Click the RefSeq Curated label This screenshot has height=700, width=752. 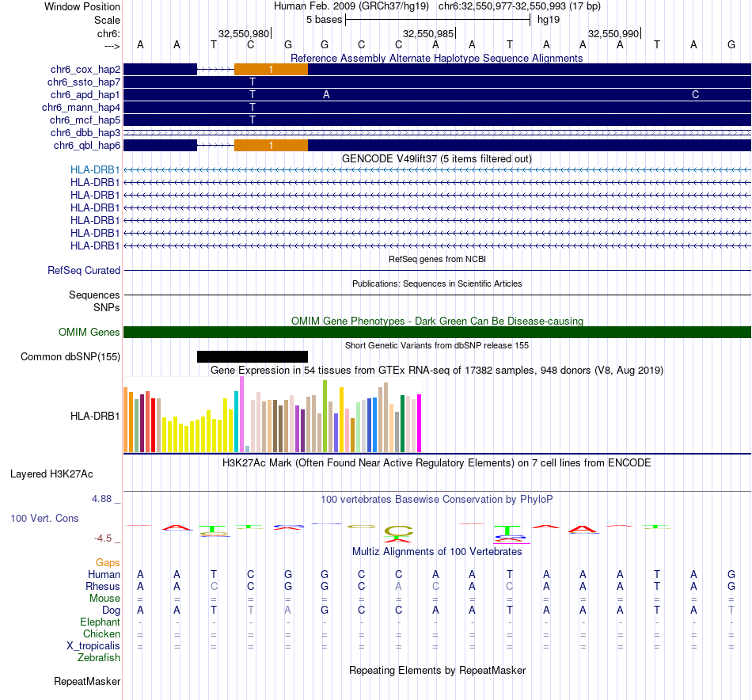click(x=84, y=271)
